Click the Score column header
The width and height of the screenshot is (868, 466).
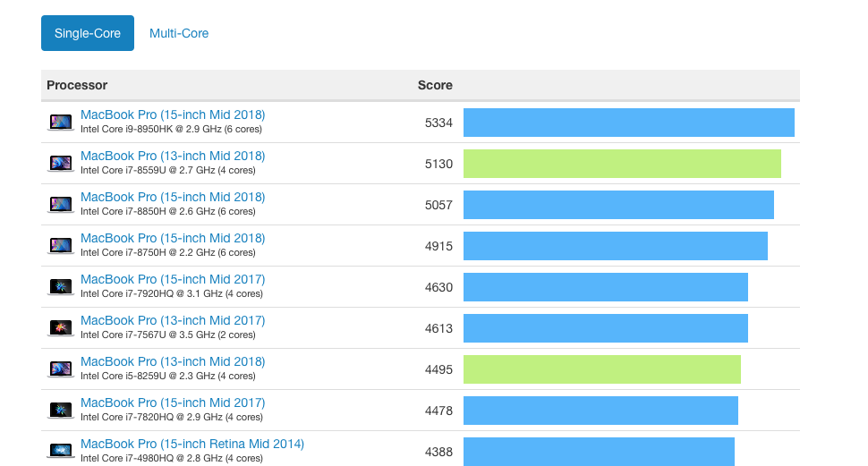point(435,85)
